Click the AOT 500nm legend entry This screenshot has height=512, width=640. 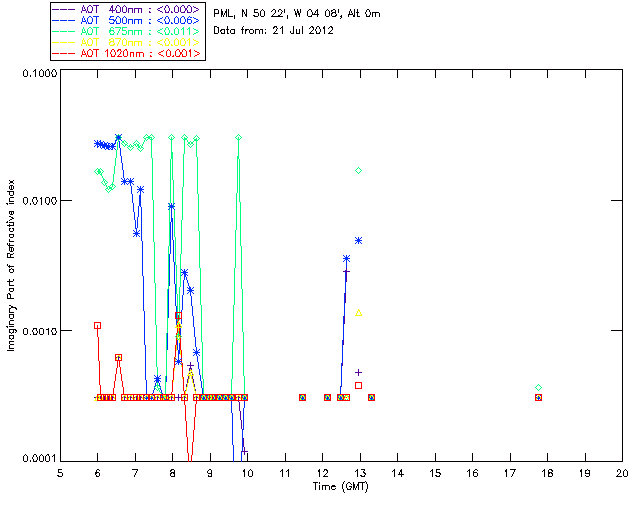127,20
